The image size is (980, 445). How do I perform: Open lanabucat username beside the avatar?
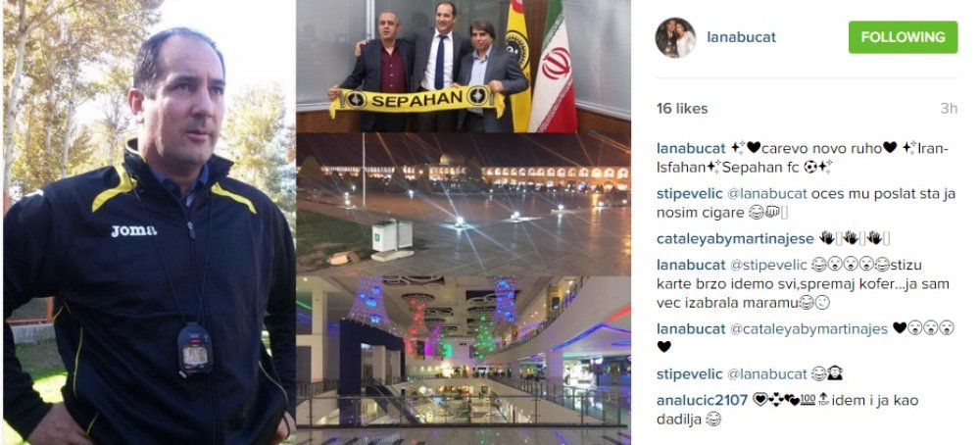(x=741, y=37)
